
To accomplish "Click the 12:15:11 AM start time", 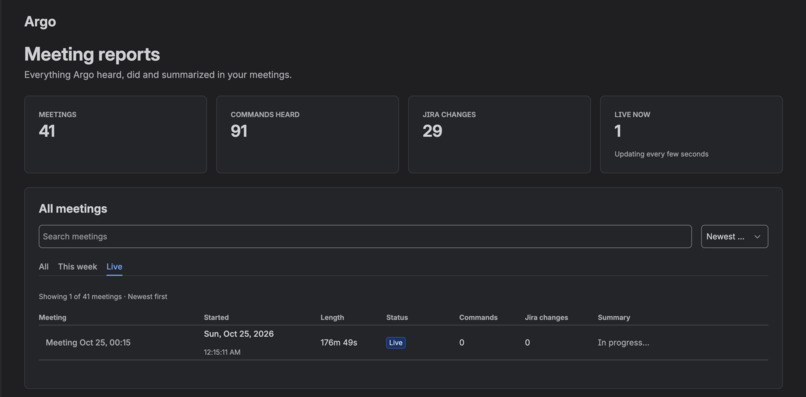I will (222, 352).
